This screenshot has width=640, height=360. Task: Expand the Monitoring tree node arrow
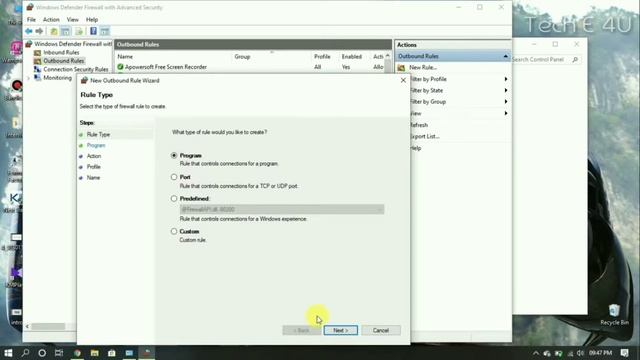[28, 78]
